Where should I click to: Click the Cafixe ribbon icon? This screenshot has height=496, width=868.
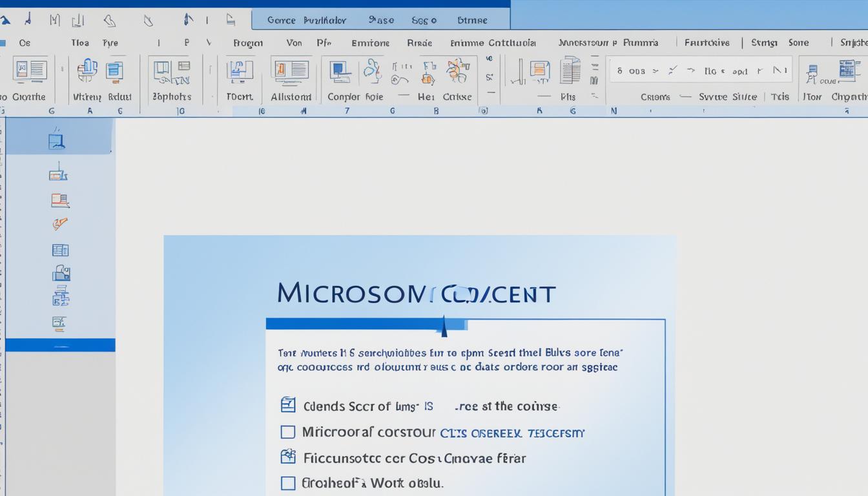[x=458, y=71]
